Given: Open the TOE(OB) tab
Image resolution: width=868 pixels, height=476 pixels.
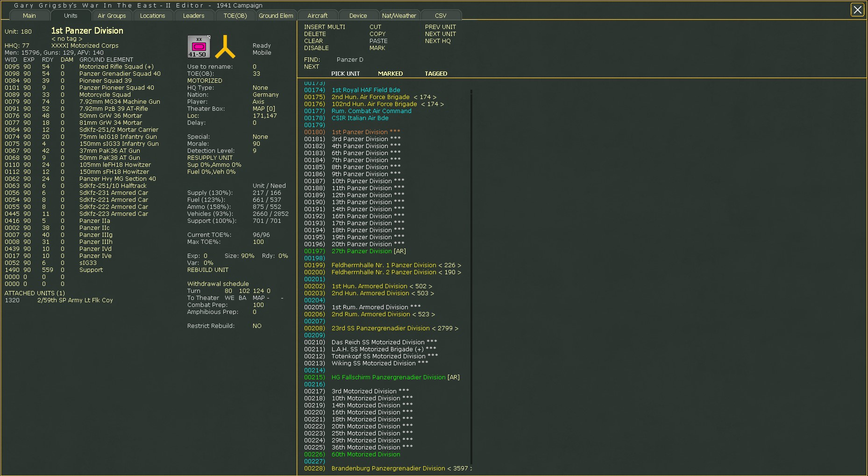Looking at the screenshot, I should pyautogui.click(x=235, y=15).
